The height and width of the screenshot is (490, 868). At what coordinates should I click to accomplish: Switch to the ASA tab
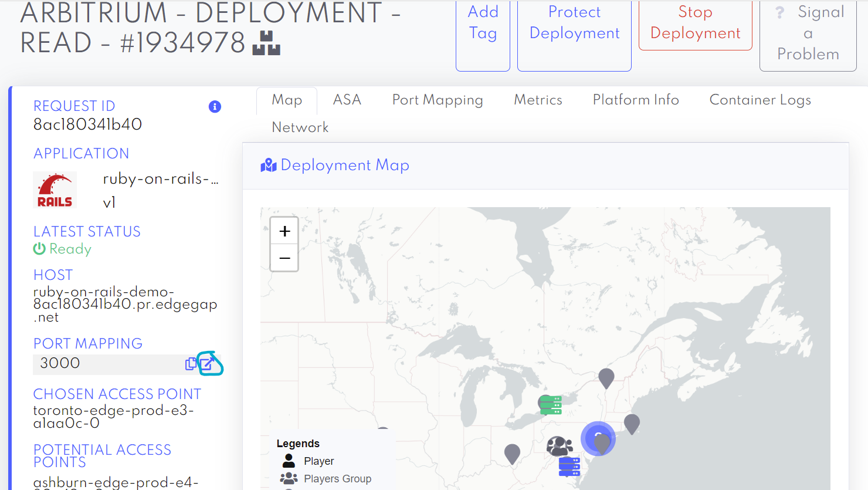click(347, 100)
